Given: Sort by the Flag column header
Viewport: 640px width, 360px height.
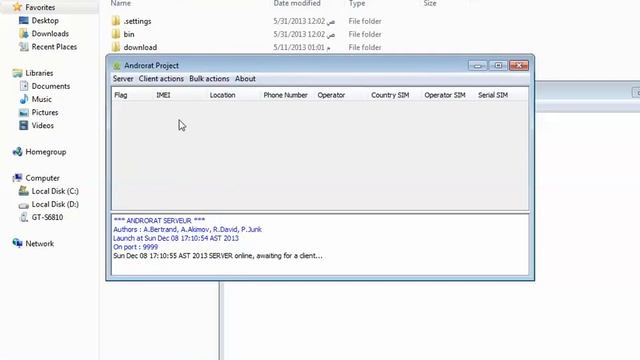Looking at the screenshot, I should (x=121, y=95).
